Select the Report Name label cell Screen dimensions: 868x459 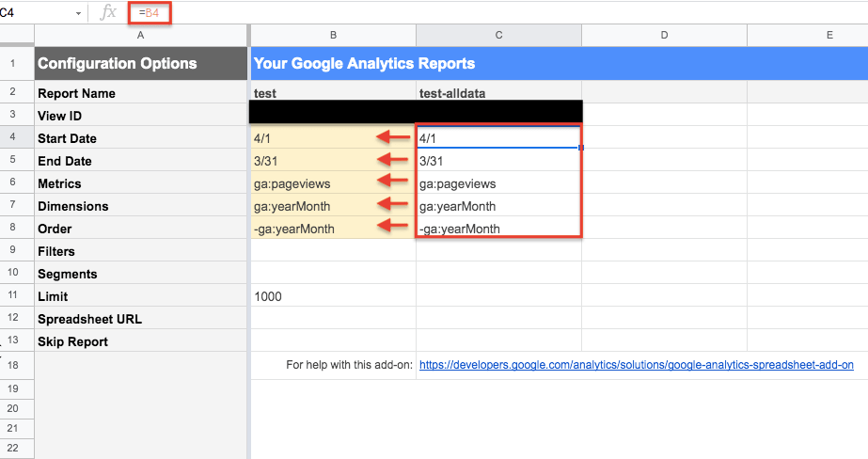[141, 92]
